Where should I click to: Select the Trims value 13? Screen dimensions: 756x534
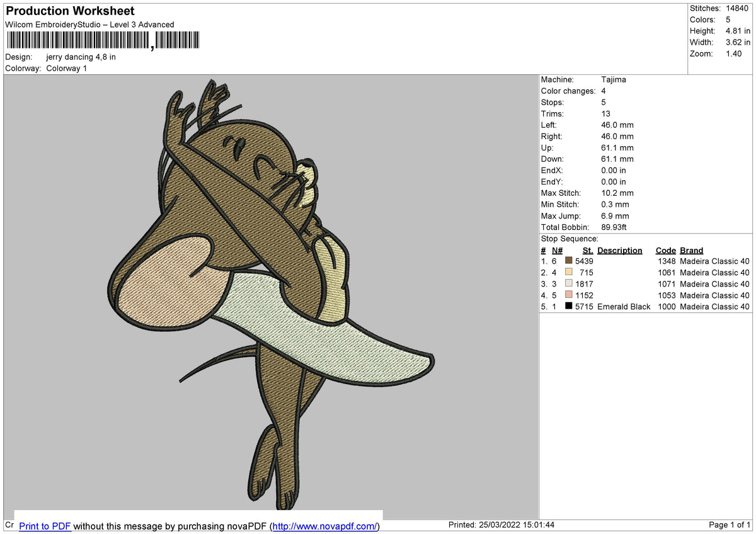(x=605, y=113)
